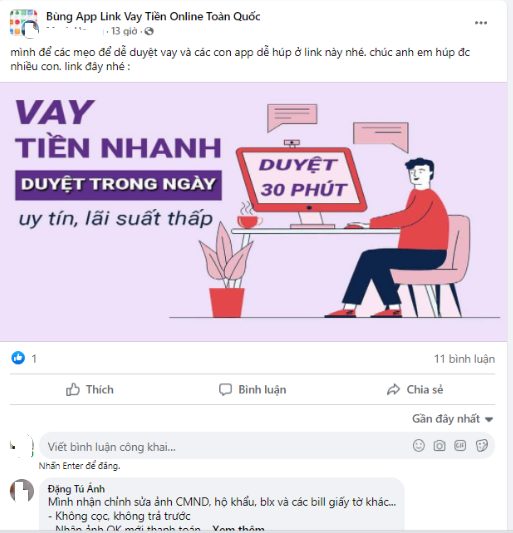Add a GIF to the comment
The height and width of the screenshot is (533, 513).
[x=460, y=445]
